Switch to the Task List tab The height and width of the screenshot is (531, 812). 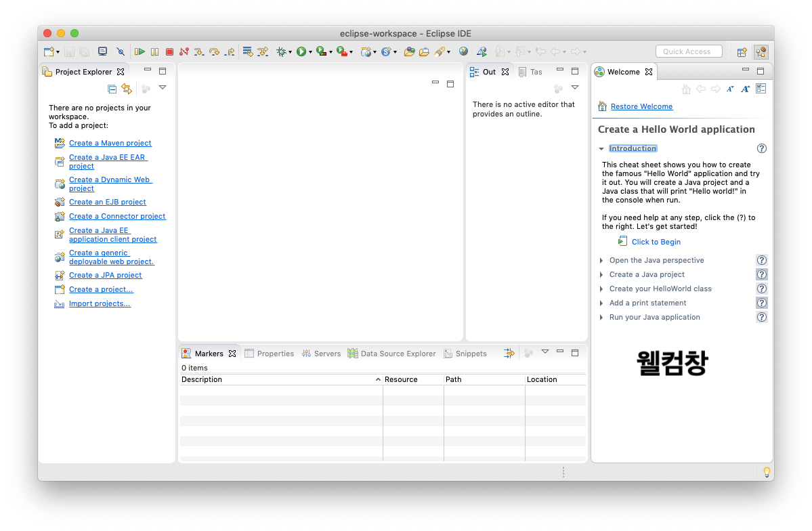[530, 72]
